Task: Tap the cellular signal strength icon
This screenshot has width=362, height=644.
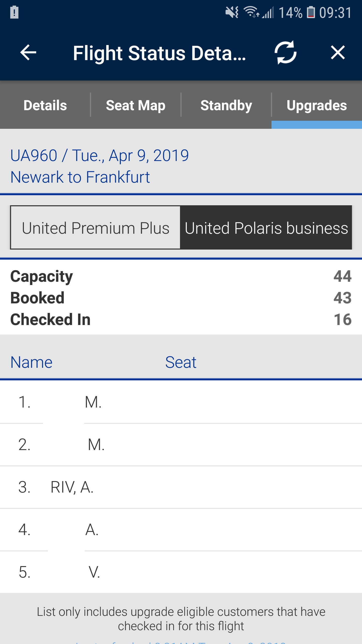Action: point(268,12)
